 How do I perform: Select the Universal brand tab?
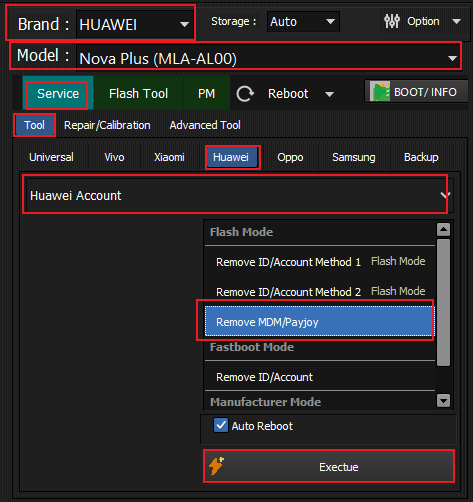pyautogui.click(x=51, y=157)
